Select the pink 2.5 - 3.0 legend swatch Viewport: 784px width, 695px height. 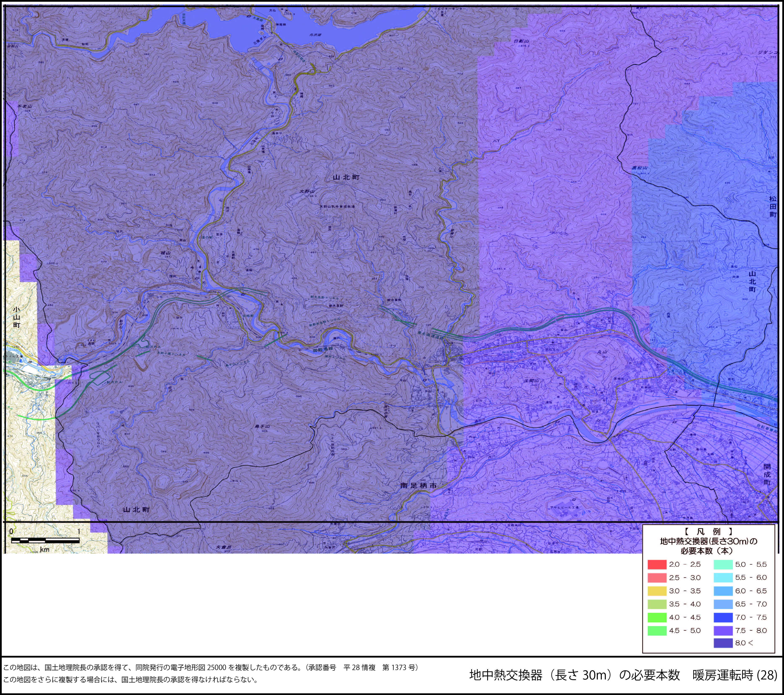coord(657,578)
